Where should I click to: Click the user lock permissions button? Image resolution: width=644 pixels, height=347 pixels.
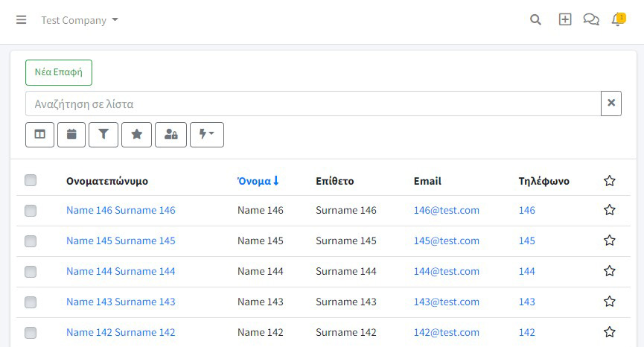click(170, 135)
